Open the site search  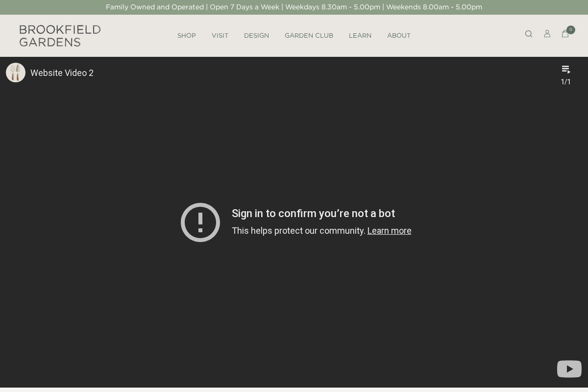click(x=529, y=34)
